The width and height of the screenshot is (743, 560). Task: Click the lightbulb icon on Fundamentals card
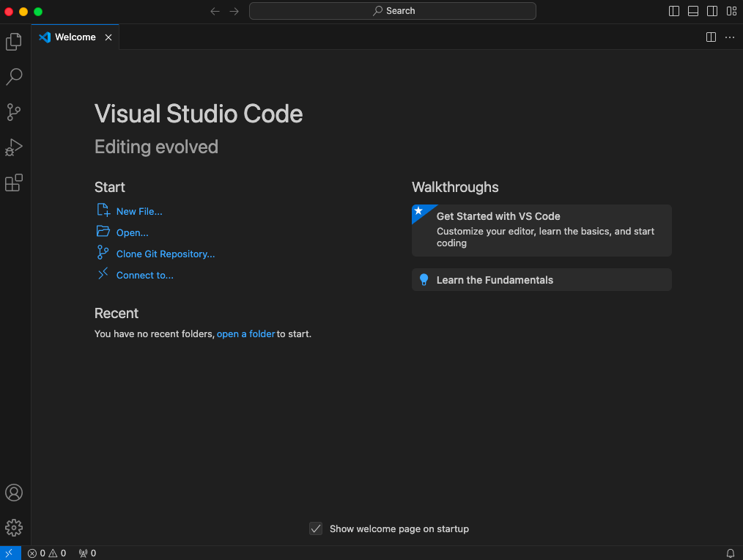click(x=424, y=280)
